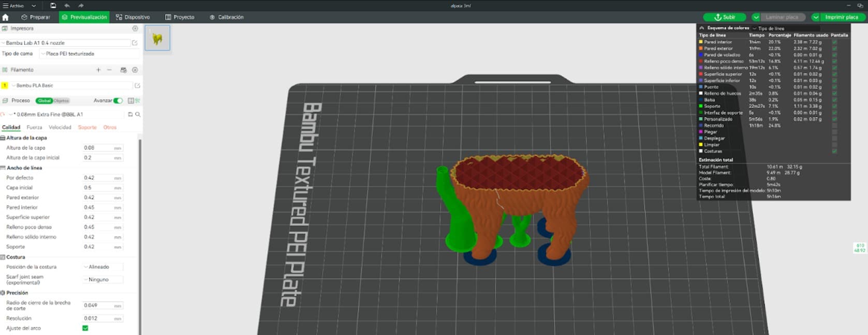The height and width of the screenshot is (335, 868).
Task: Remove a filament with the minus icon
Action: pyautogui.click(x=109, y=70)
